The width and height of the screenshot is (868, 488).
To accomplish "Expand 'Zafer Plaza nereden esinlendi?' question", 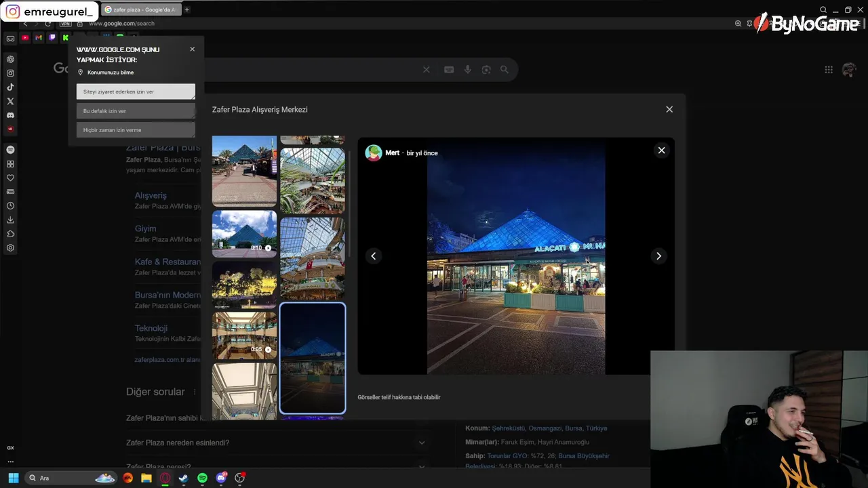I will pyautogui.click(x=276, y=443).
